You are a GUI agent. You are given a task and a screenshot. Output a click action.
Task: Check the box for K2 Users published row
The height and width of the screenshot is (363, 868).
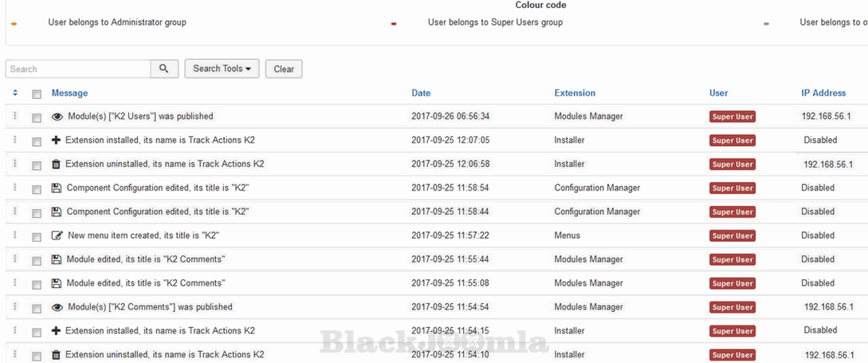37,117
